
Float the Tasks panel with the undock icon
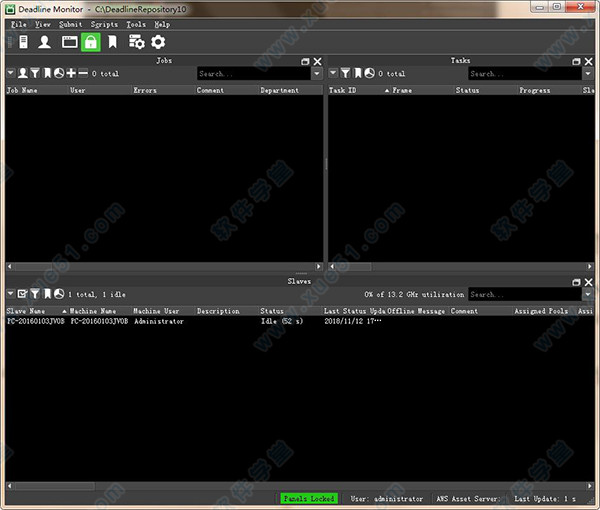point(576,62)
